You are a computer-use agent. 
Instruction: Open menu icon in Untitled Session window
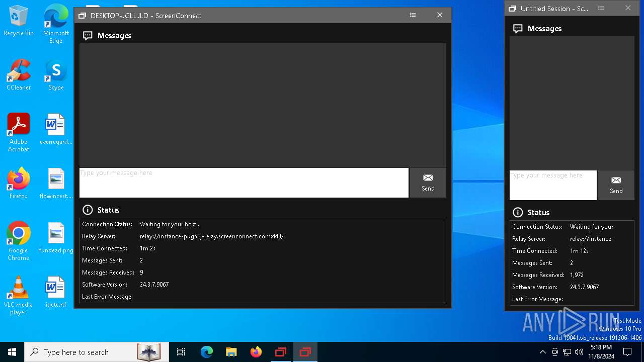pyautogui.click(x=601, y=8)
